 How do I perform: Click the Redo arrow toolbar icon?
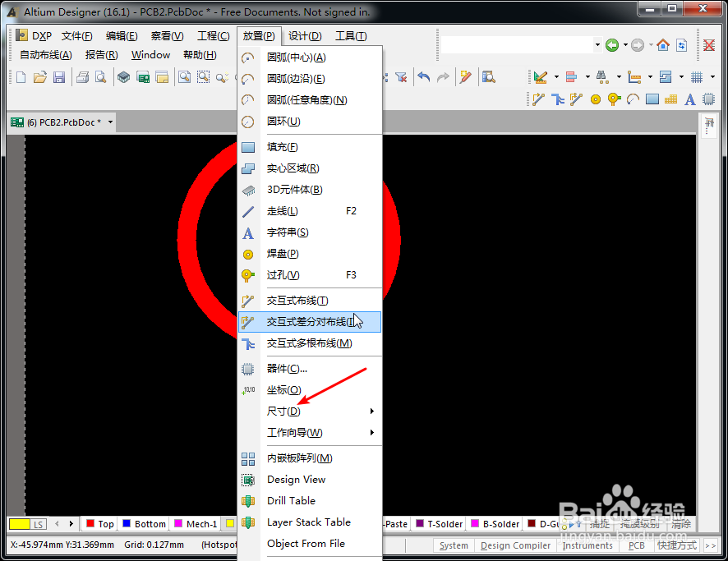[x=444, y=77]
